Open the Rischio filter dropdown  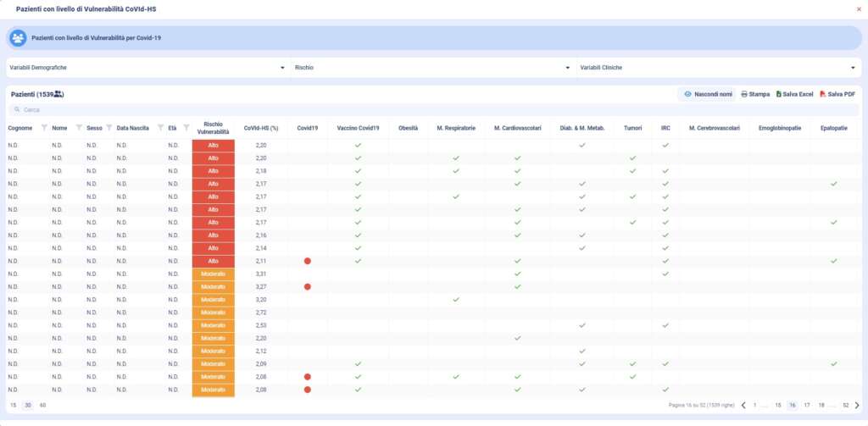[431, 67]
